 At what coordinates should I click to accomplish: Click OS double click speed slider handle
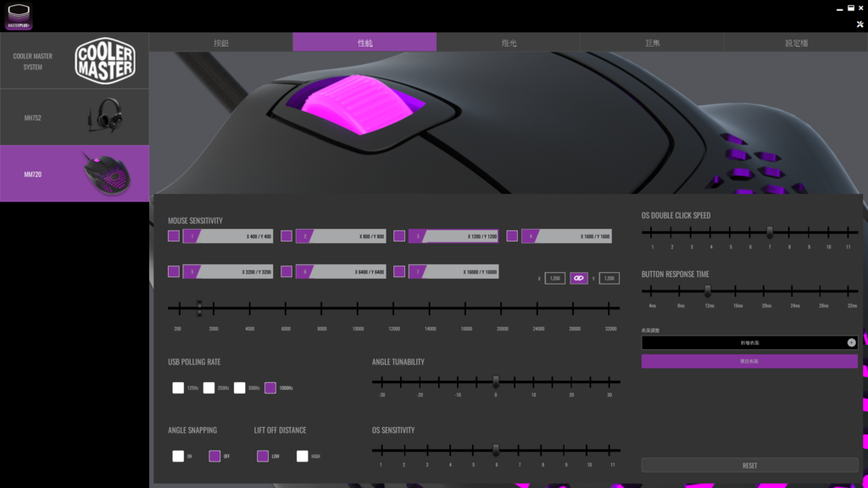click(770, 232)
